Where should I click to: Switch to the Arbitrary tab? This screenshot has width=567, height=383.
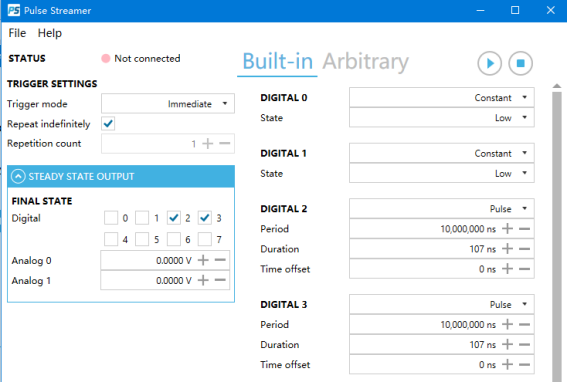366,61
